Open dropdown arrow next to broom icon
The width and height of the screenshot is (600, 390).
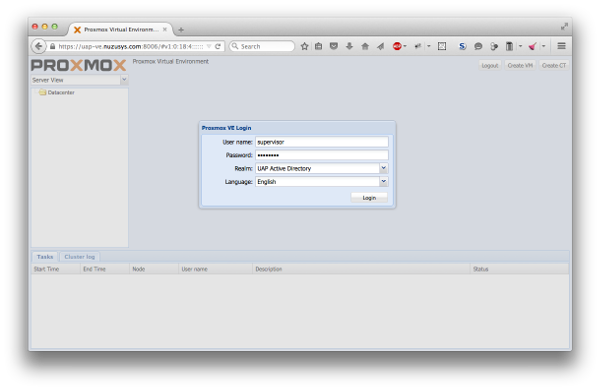[543, 46]
